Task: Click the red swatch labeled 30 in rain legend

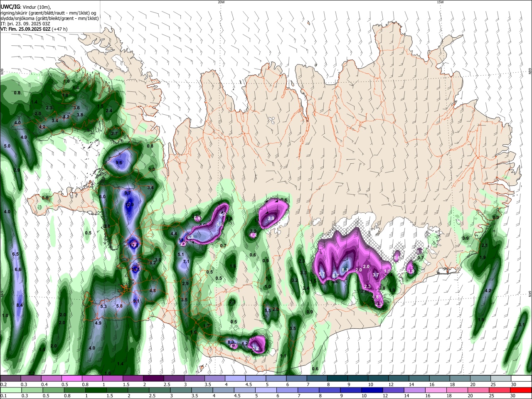Action: click(x=522, y=390)
